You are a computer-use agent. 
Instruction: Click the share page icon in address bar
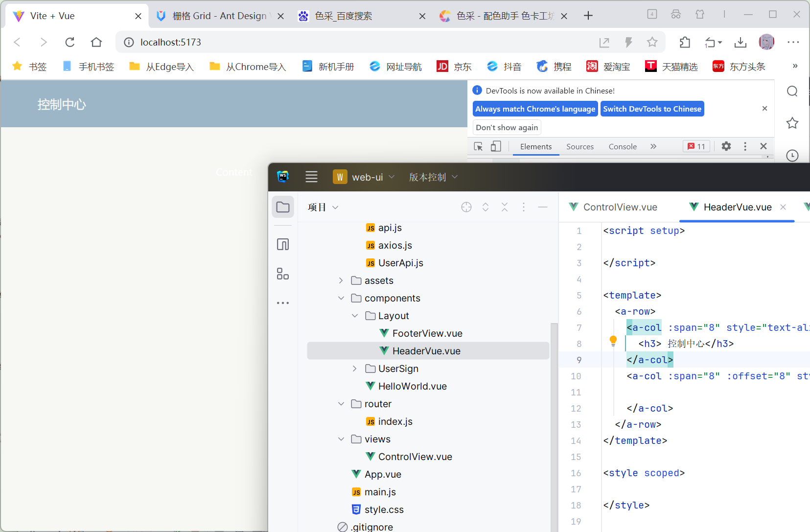point(604,43)
